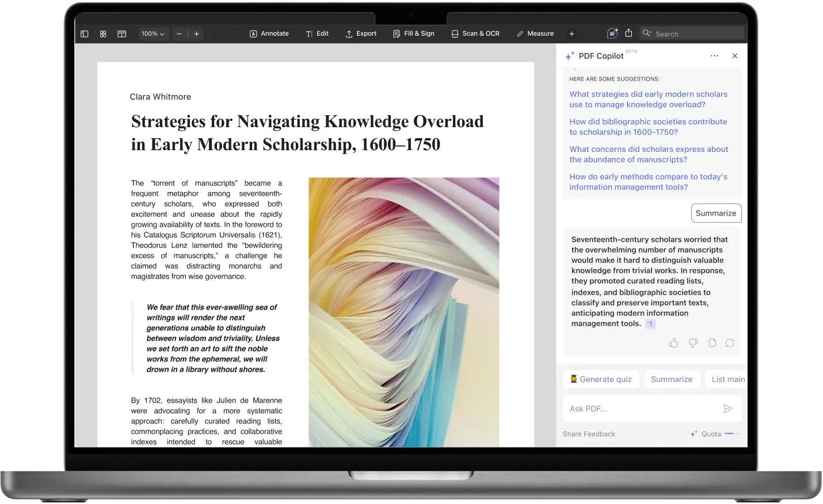Open the PDF Copilot more options menu
Image resolution: width=823 pixels, height=504 pixels.
[714, 56]
